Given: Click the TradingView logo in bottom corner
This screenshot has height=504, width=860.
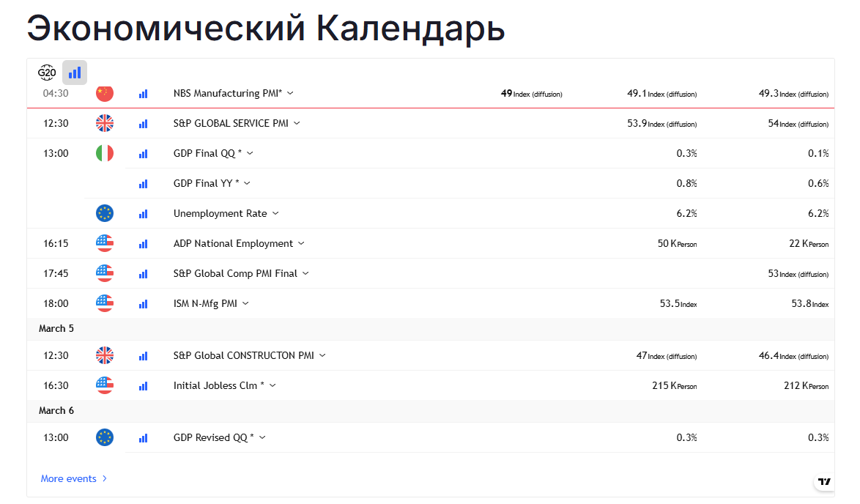Looking at the screenshot, I should (823, 481).
